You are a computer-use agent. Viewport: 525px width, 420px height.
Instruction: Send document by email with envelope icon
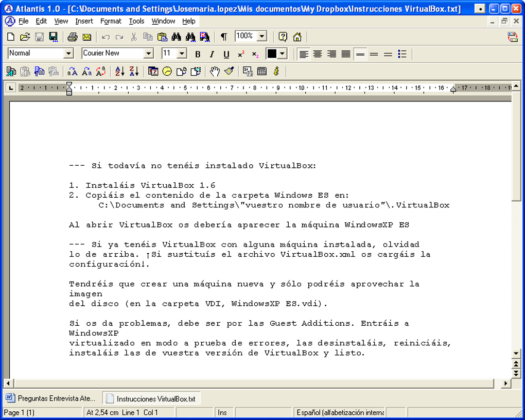pos(86,37)
